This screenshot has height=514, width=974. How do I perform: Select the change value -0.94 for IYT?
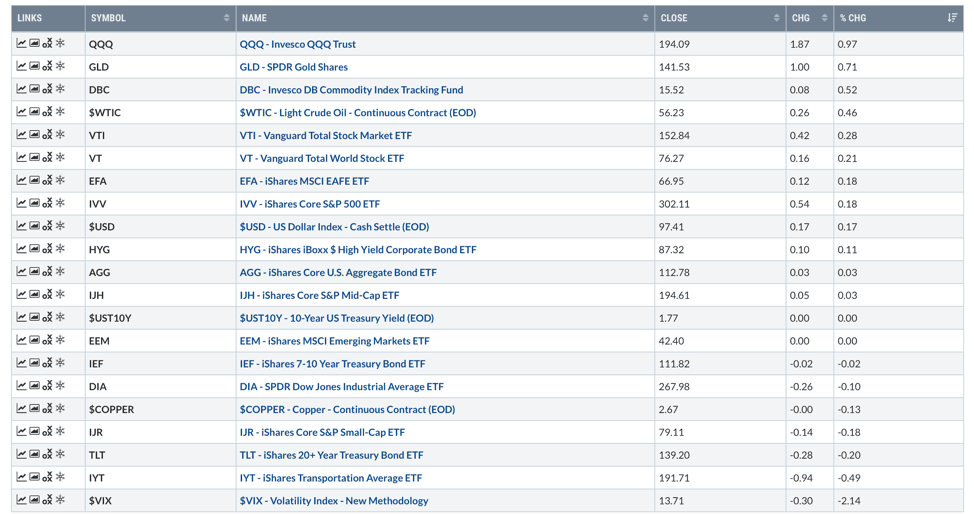(x=800, y=478)
